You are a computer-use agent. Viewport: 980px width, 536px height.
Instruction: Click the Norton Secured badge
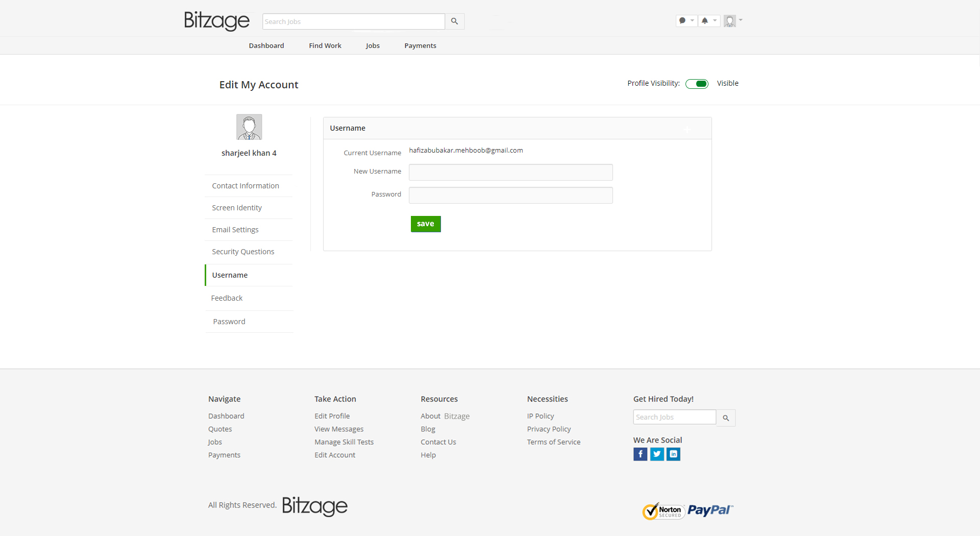[663, 511]
